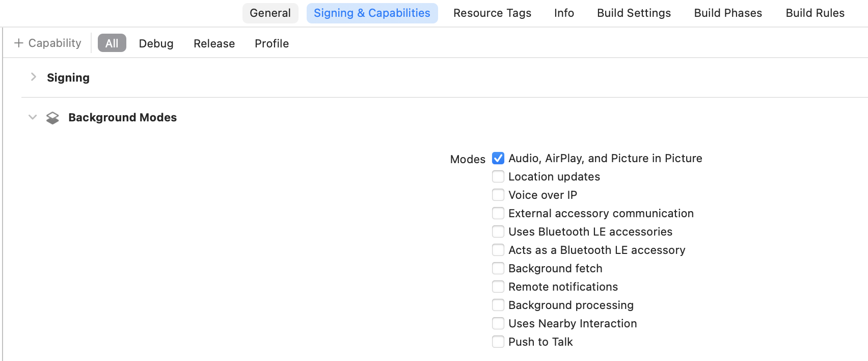The height and width of the screenshot is (361, 868).
Task: Click the Background Modes layers icon
Action: point(52,118)
